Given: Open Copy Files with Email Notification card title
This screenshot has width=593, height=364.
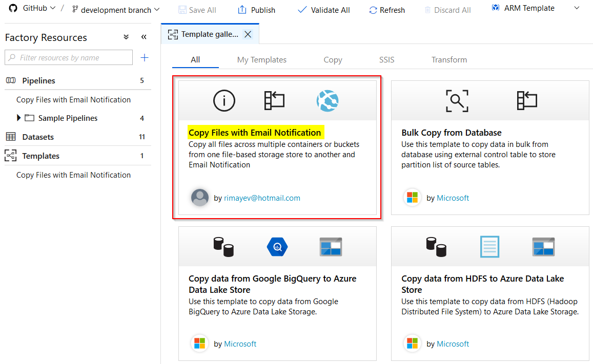Looking at the screenshot, I should 255,133.
